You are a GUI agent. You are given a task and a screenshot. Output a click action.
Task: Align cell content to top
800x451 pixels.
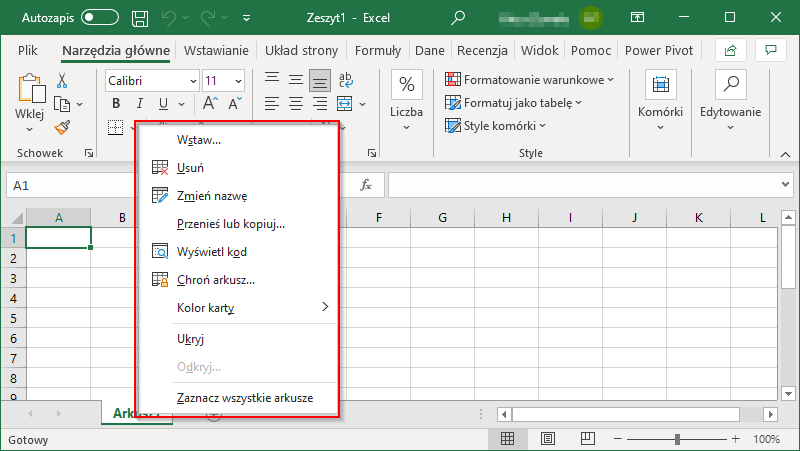(272, 79)
